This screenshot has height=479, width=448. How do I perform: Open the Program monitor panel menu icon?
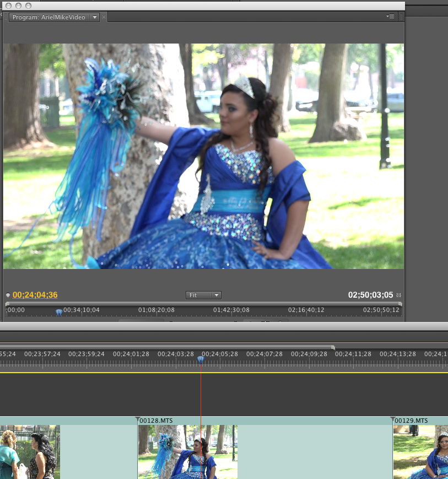[x=391, y=17]
